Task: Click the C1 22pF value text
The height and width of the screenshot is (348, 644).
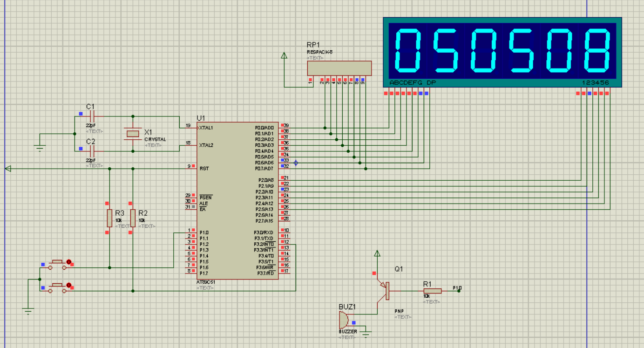Action: pyautogui.click(x=91, y=125)
